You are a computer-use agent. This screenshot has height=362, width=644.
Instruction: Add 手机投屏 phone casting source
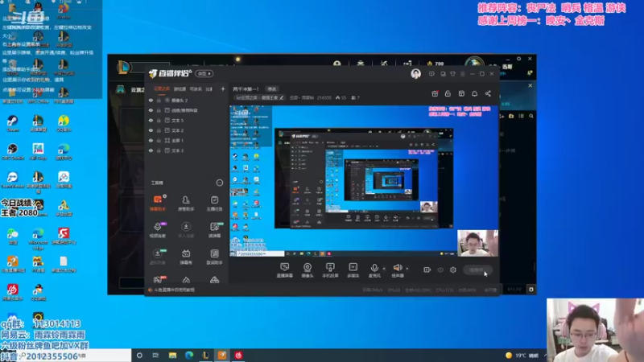330,270
